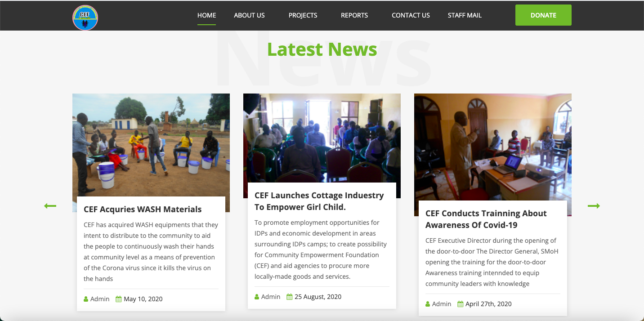Open the Staff Mail link
This screenshot has width=644, height=321.
point(465,15)
